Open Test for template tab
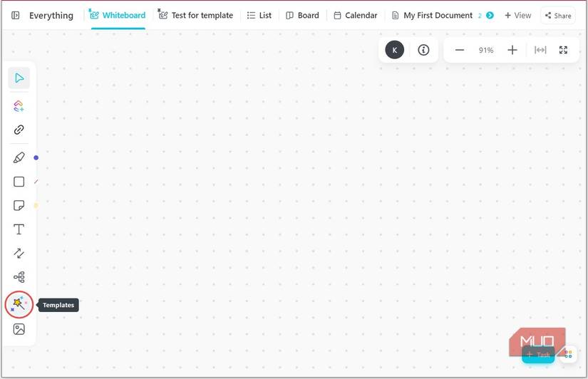Image resolution: width=588 pixels, height=379 pixels. coord(195,16)
